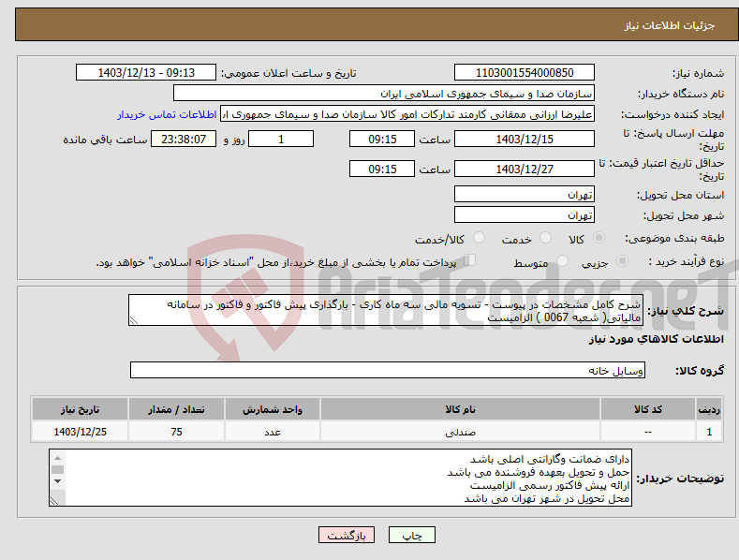Click the چاپ (print) button
The width and height of the screenshot is (739, 560).
tap(411, 535)
